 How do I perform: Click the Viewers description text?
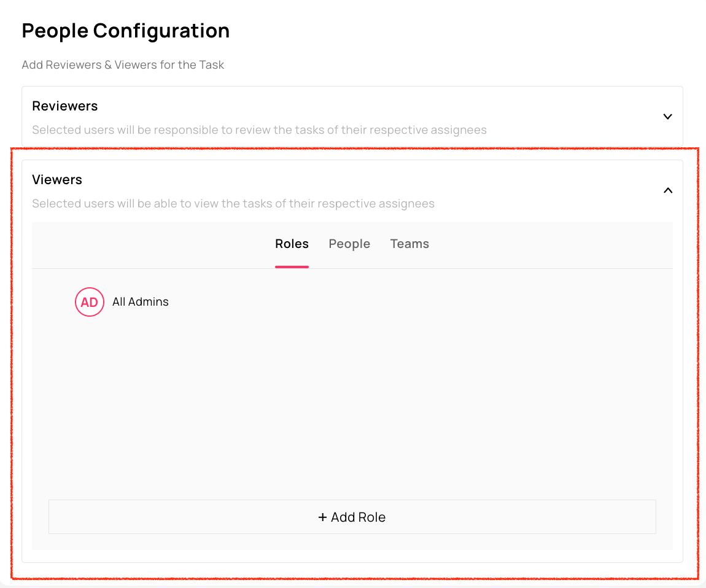coord(233,204)
